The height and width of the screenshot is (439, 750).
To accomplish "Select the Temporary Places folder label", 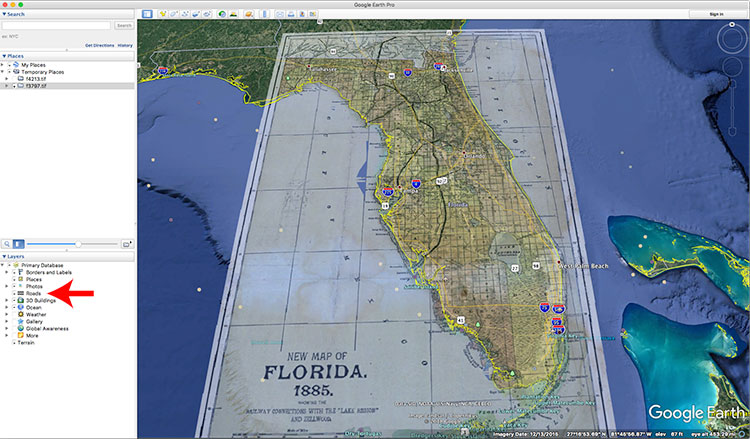I will coord(43,72).
